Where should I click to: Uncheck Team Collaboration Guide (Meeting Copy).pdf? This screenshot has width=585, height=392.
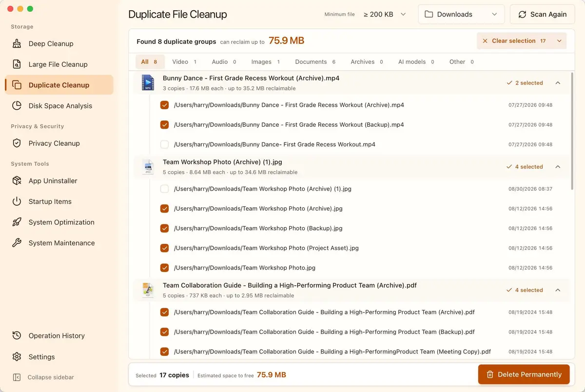tap(165, 352)
